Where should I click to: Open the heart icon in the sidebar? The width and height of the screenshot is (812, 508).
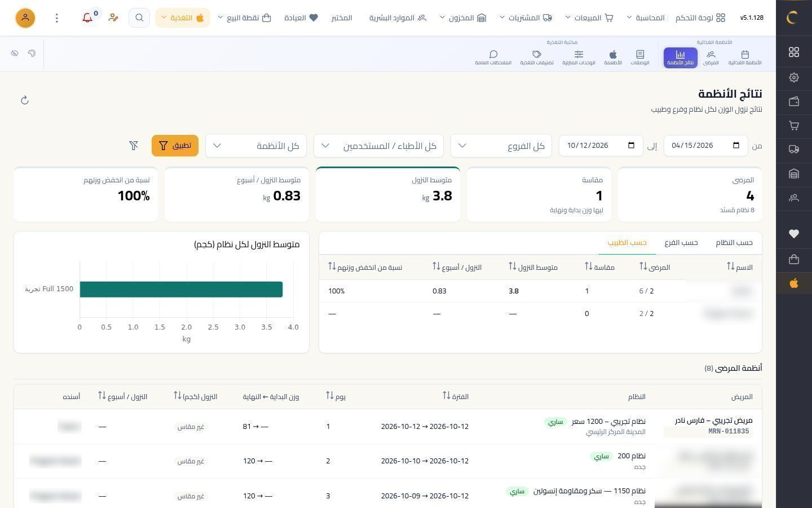794,234
